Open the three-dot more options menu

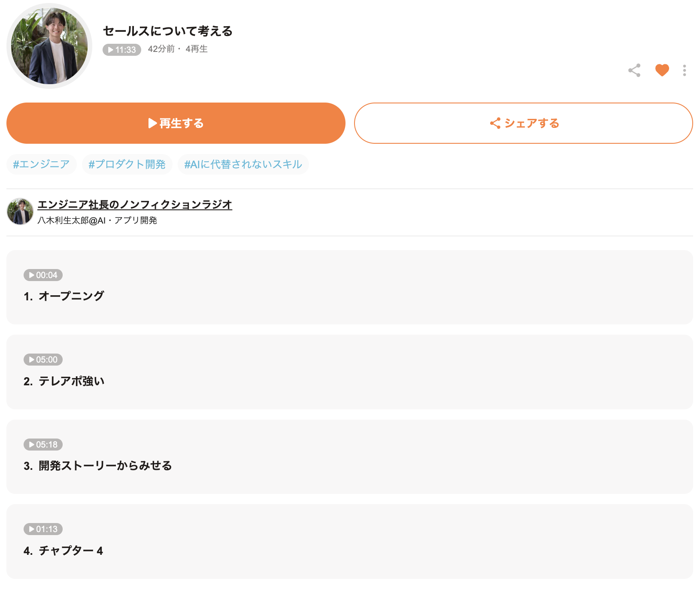[684, 70]
